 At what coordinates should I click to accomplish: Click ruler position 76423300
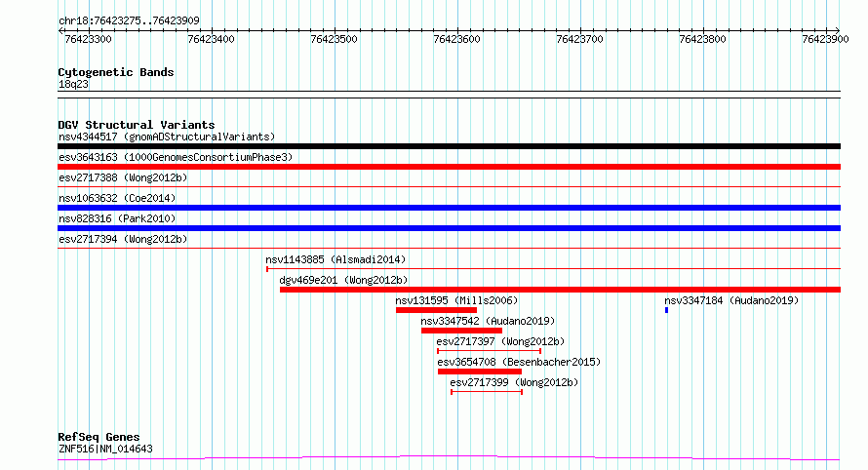(88, 39)
